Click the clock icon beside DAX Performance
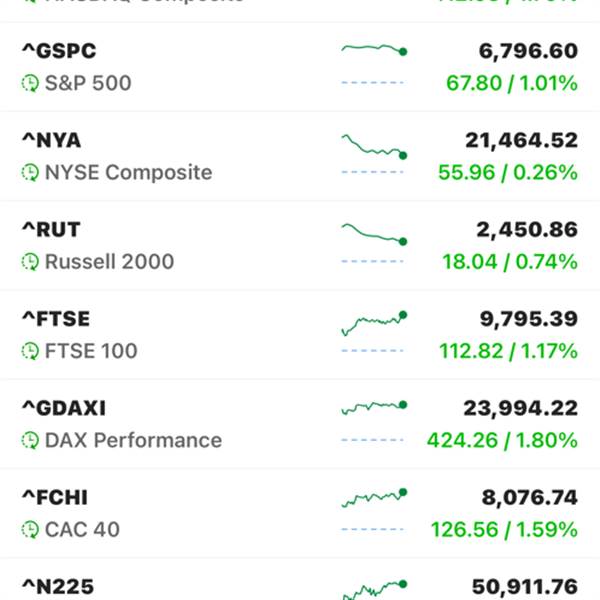 [x=30, y=441]
